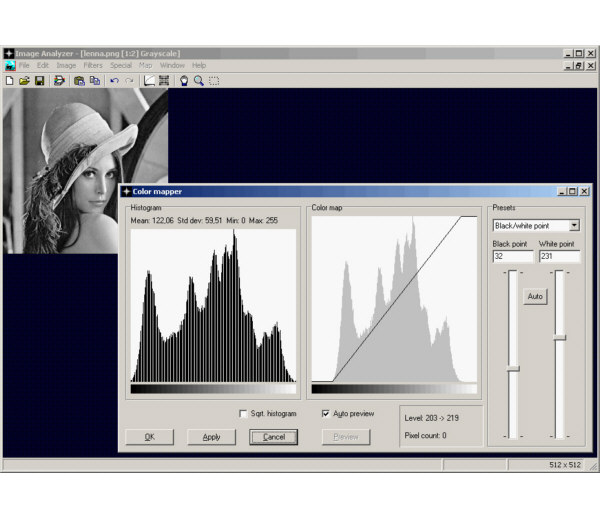Click the Black point value input field
The width and height of the screenshot is (600, 520).
click(x=513, y=257)
